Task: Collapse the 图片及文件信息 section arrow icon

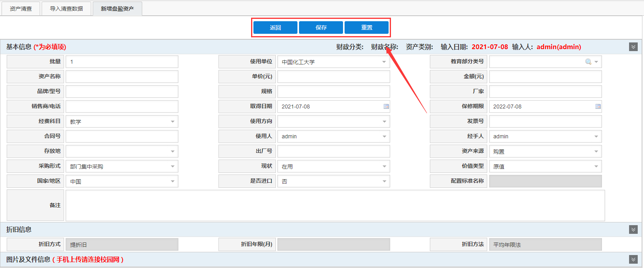Action: tap(633, 259)
